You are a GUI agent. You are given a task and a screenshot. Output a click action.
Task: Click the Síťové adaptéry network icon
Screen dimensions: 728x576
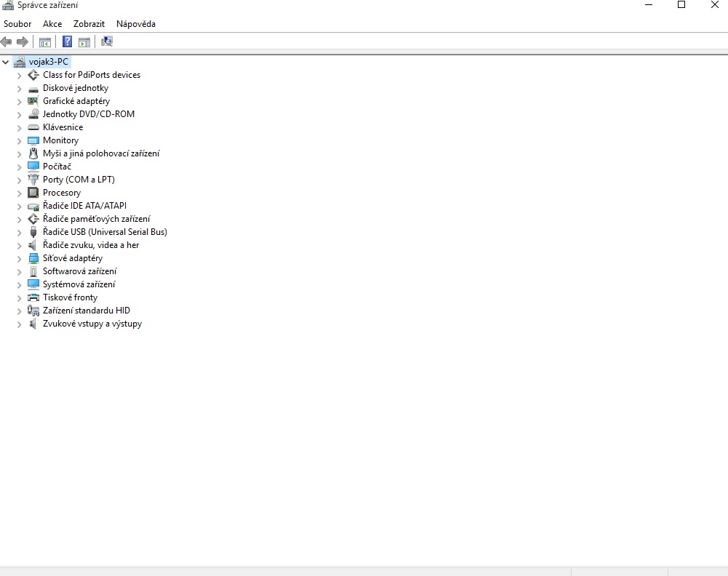[x=33, y=258]
